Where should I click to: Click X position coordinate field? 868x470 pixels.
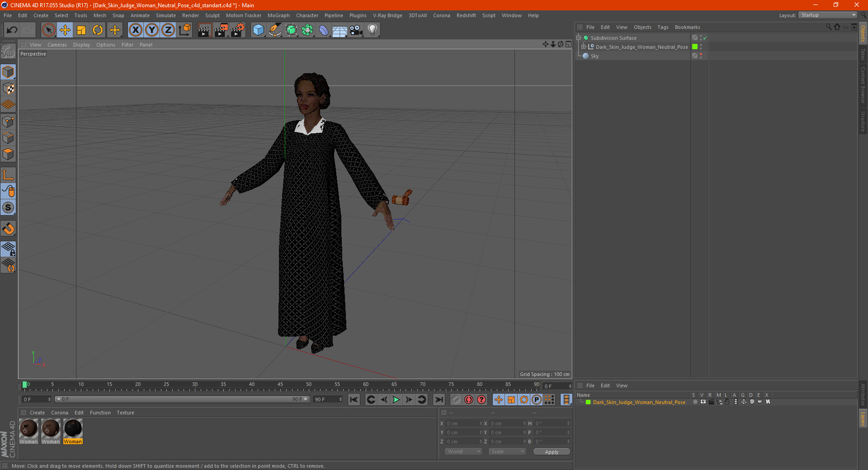(464, 423)
